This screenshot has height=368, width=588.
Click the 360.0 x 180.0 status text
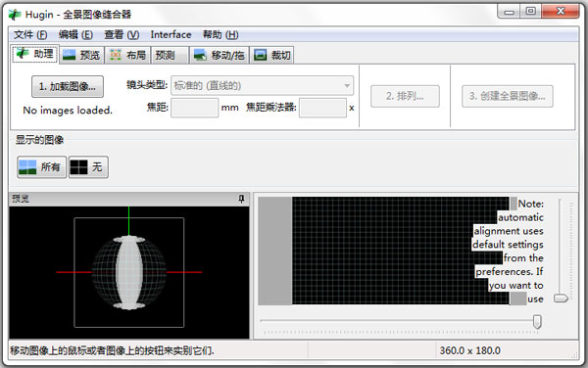pyautogui.click(x=469, y=350)
